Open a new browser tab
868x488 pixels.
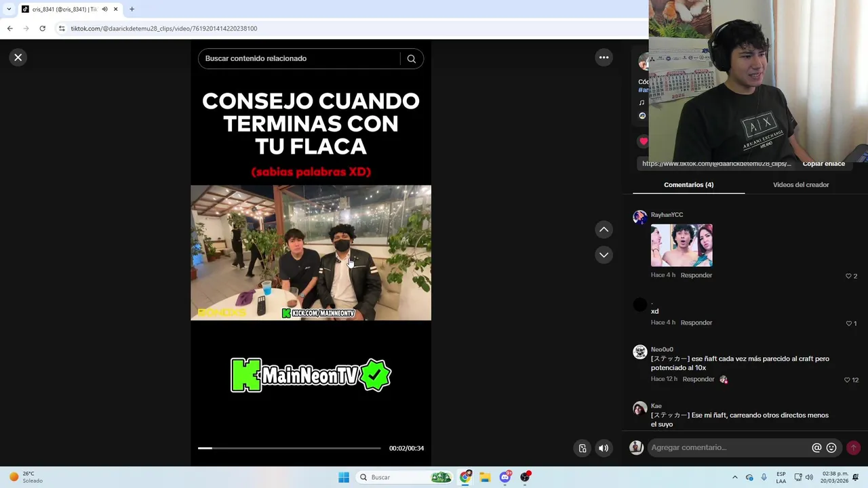[x=132, y=9]
